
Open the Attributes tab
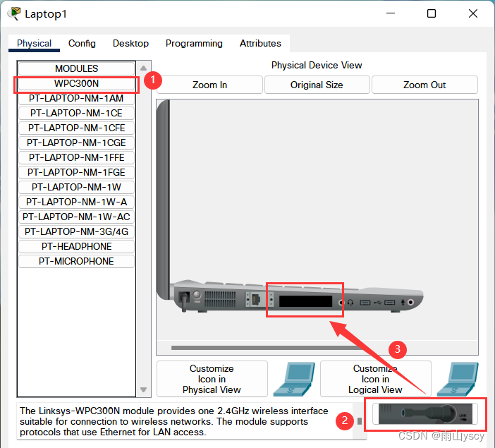(260, 43)
